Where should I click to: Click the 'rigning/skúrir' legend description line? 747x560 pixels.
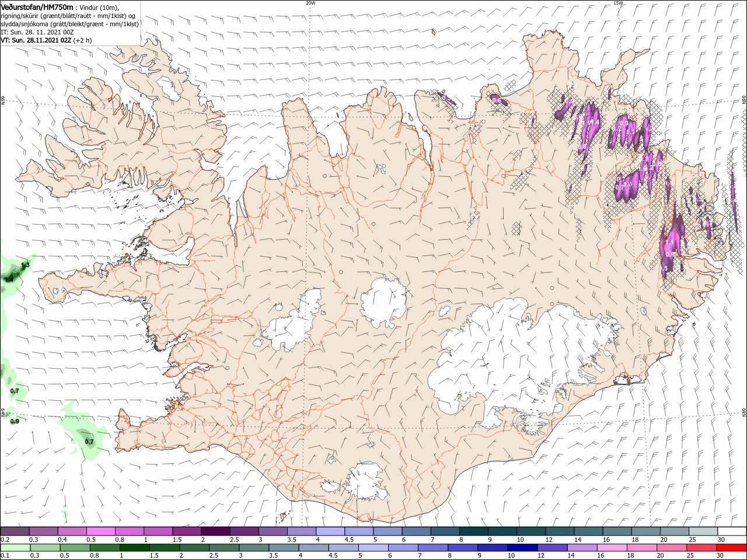tap(68, 16)
